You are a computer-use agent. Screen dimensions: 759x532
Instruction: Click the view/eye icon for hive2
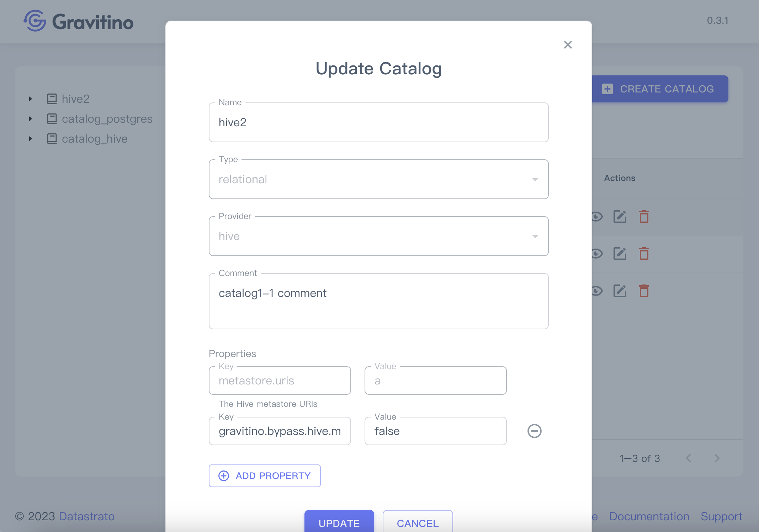tap(596, 216)
